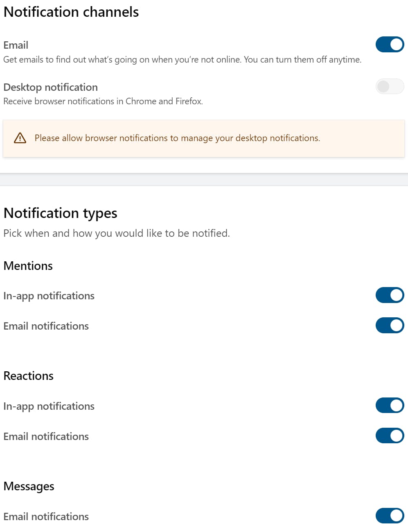This screenshot has width=408, height=532.
Task: Turn off email notifications for Mentions
Action: coord(390,325)
